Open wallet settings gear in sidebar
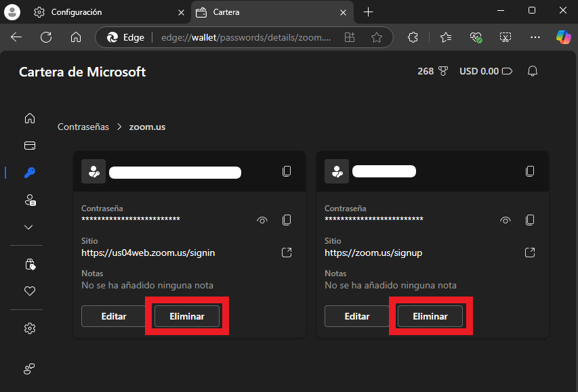 tap(30, 328)
